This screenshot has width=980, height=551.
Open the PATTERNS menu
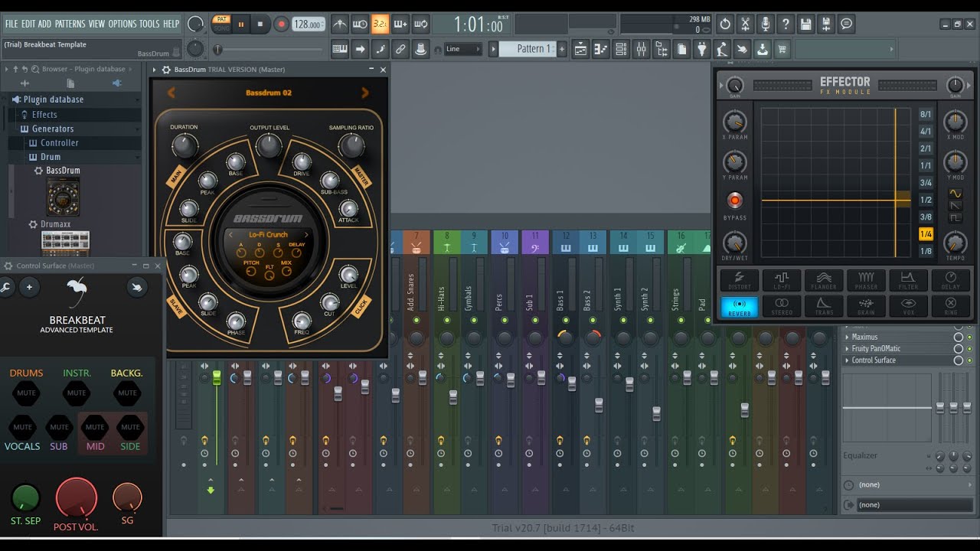[x=70, y=24]
